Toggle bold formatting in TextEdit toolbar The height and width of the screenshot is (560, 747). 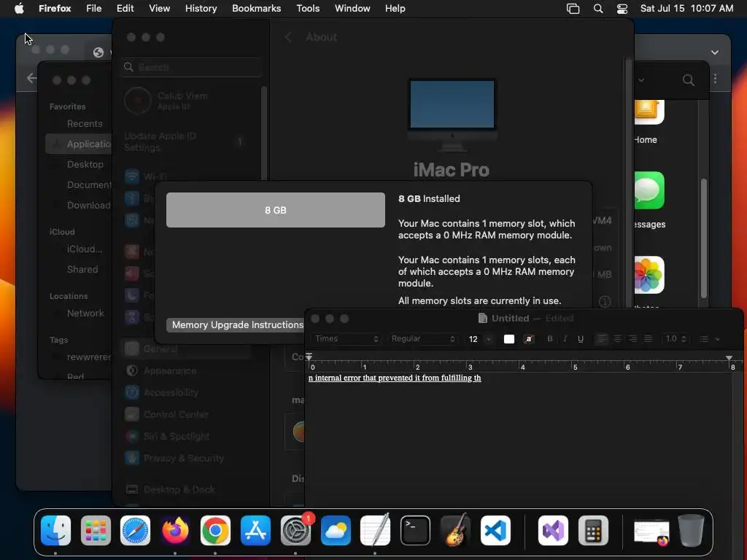(550, 338)
